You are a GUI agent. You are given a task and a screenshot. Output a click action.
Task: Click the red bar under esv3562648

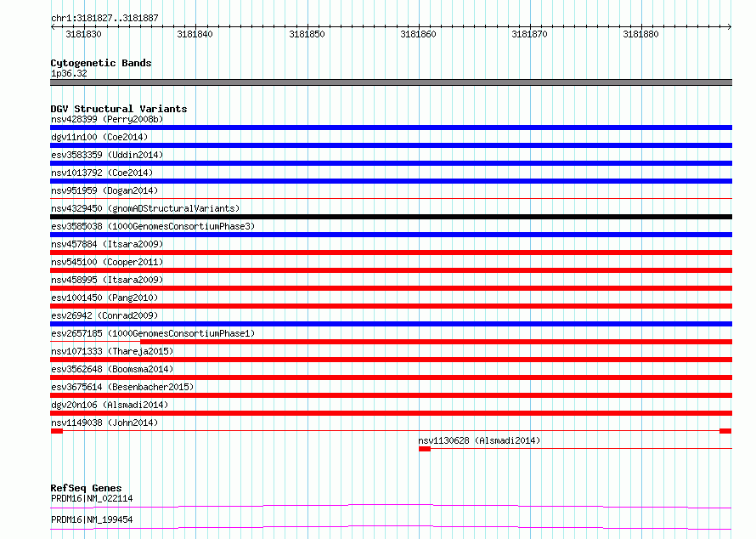[x=391, y=377]
